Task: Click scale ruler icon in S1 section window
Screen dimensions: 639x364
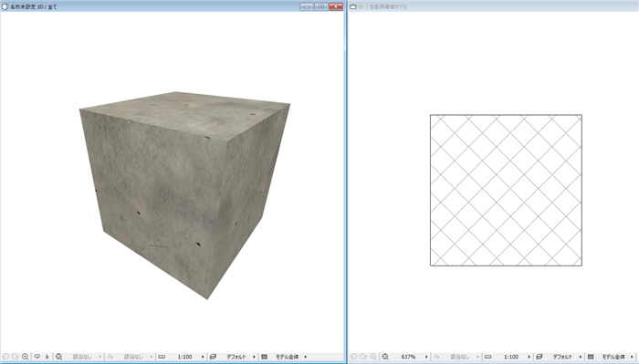Action: pyautogui.click(x=487, y=357)
